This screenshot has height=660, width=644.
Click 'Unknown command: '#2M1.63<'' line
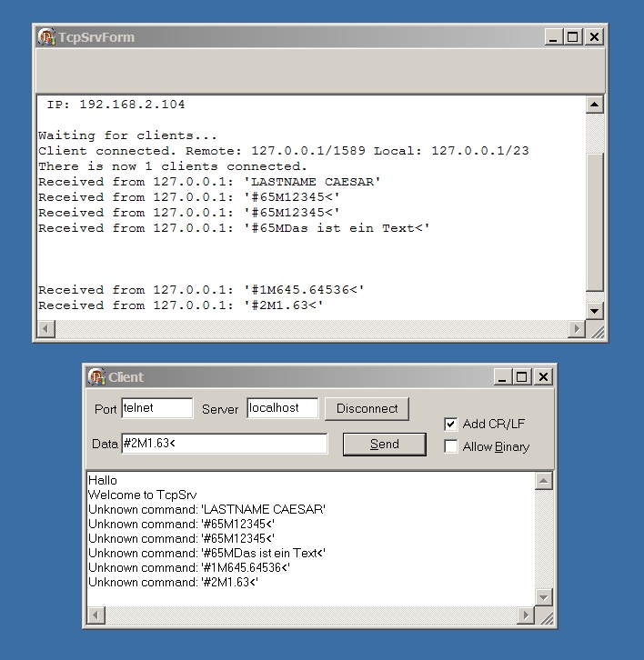173,582
